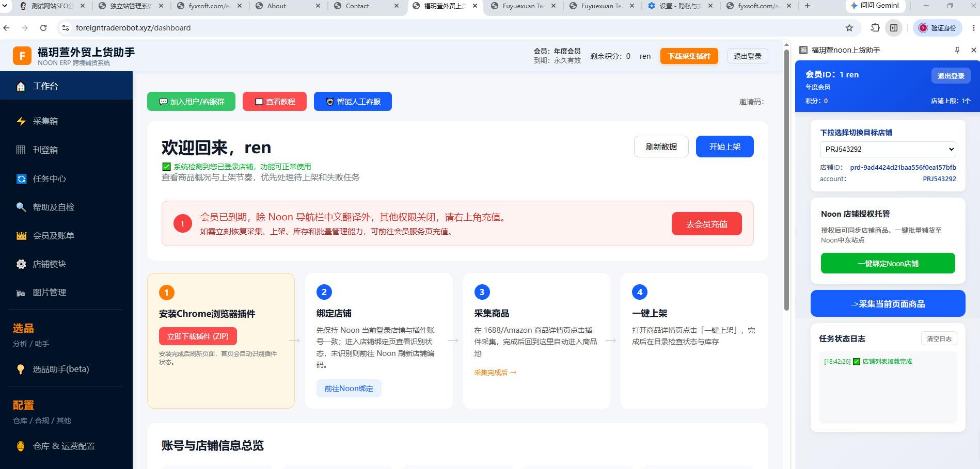Click the store ID prd-9ad4424d21baa556f0ea157bfb
Viewport: 980px width, 469px height.
903,167
